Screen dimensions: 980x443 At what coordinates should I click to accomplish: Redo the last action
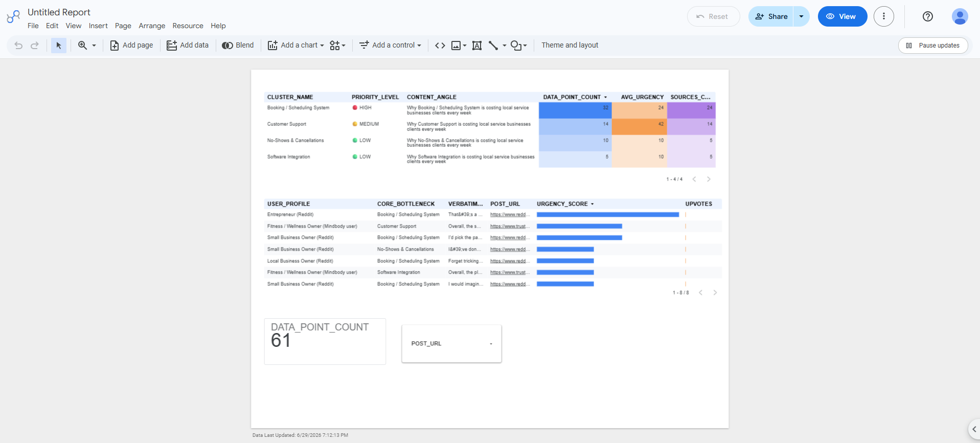(x=35, y=46)
